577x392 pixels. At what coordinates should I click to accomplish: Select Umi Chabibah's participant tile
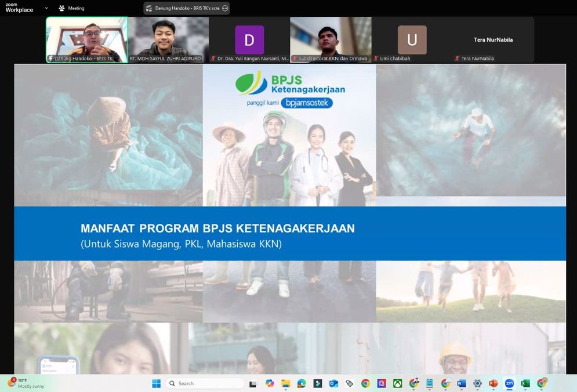point(412,39)
